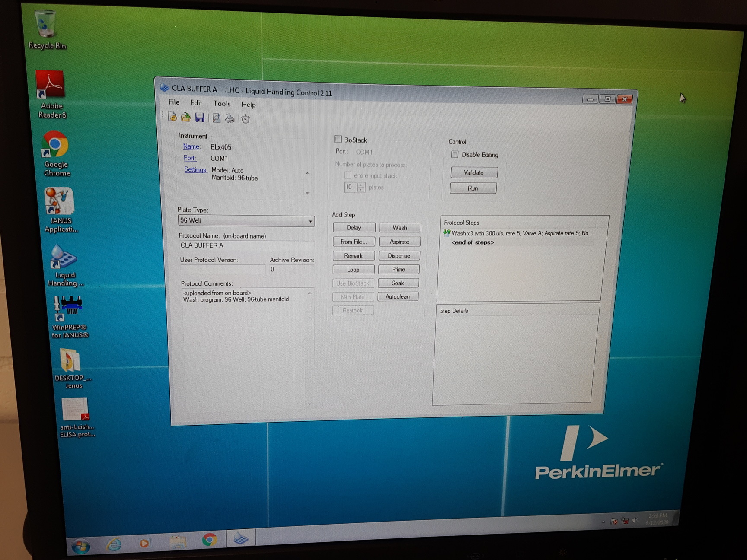
Task: Click the Validate button
Action: tap(474, 172)
